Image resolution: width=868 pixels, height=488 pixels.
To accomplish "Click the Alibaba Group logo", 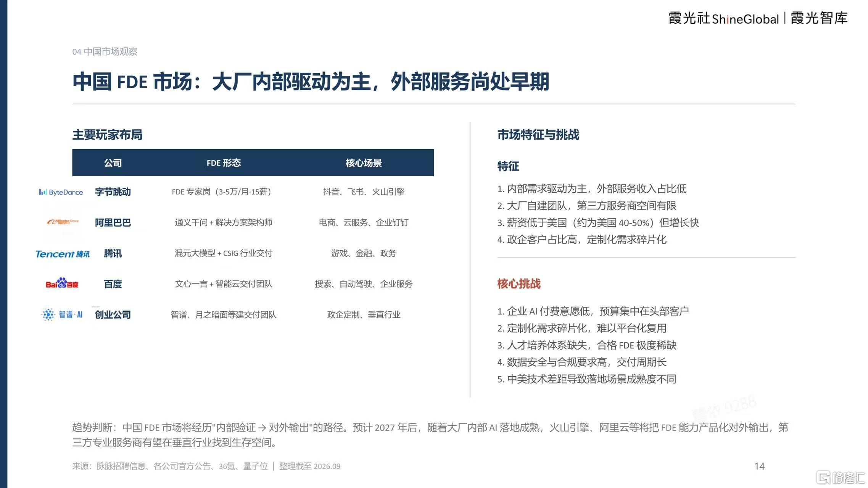I will point(63,222).
